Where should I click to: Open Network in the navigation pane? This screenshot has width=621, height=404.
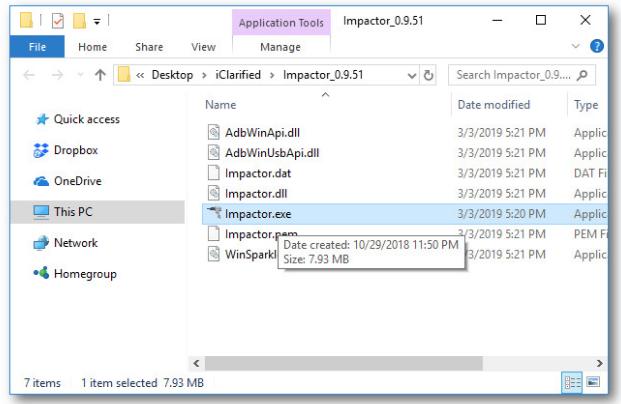76,242
